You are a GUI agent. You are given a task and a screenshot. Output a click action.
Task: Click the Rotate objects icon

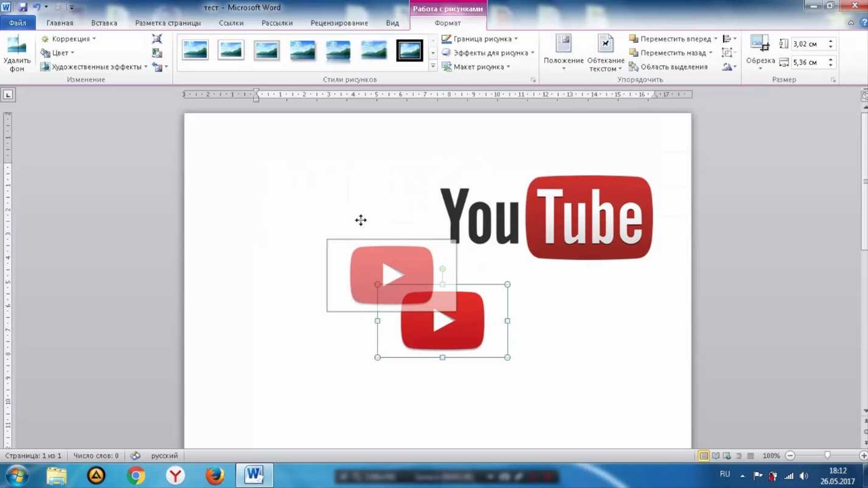[727, 67]
